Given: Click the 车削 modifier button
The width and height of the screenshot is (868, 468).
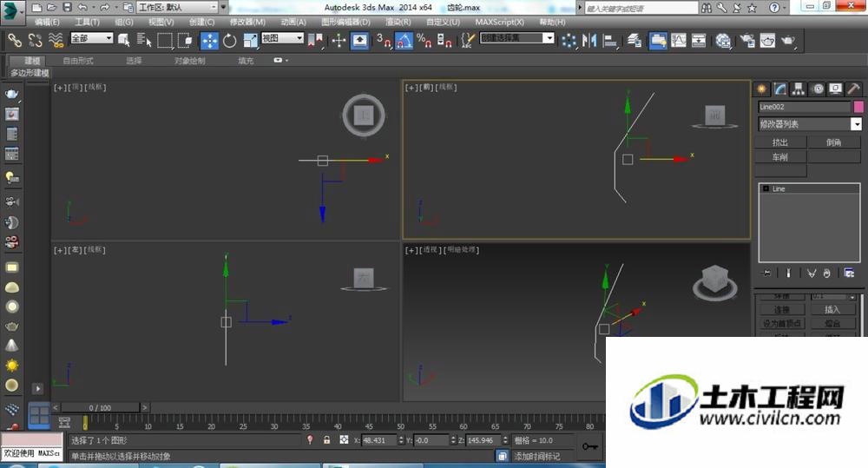Looking at the screenshot, I should [780, 157].
